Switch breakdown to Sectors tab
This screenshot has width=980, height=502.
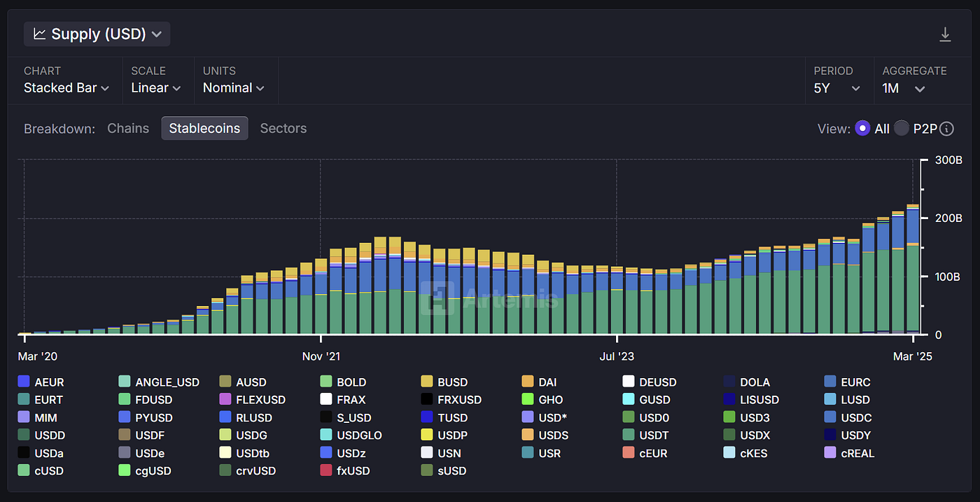(x=283, y=128)
